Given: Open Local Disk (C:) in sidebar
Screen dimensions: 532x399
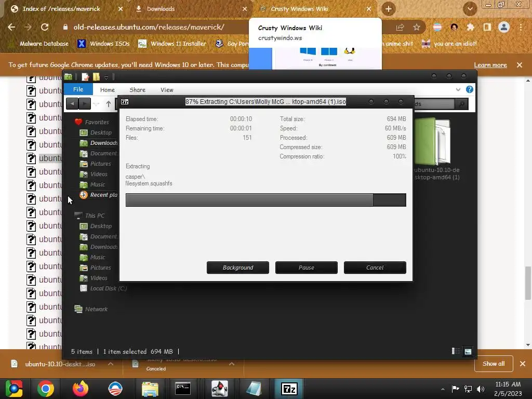Looking at the screenshot, I should click(x=103, y=288).
